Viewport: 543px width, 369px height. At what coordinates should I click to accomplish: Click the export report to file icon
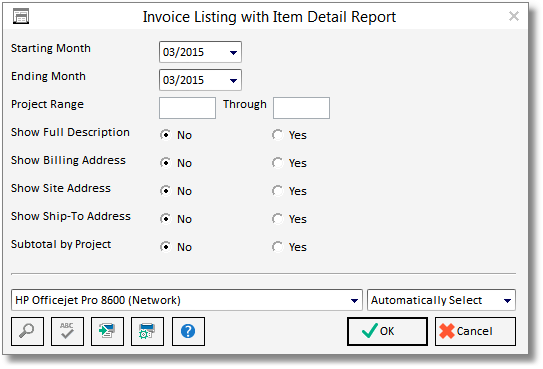[x=107, y=331]
